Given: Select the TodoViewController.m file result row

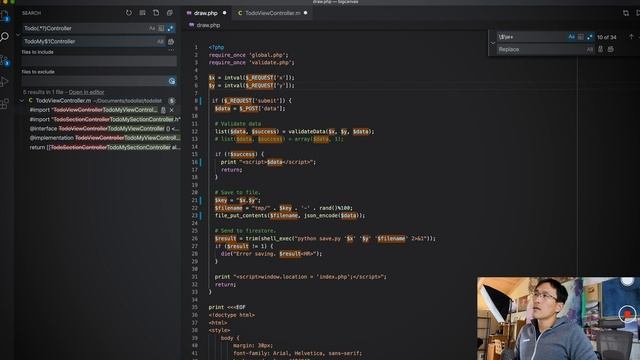Looking at the screenshot, I should click(98, 101).
